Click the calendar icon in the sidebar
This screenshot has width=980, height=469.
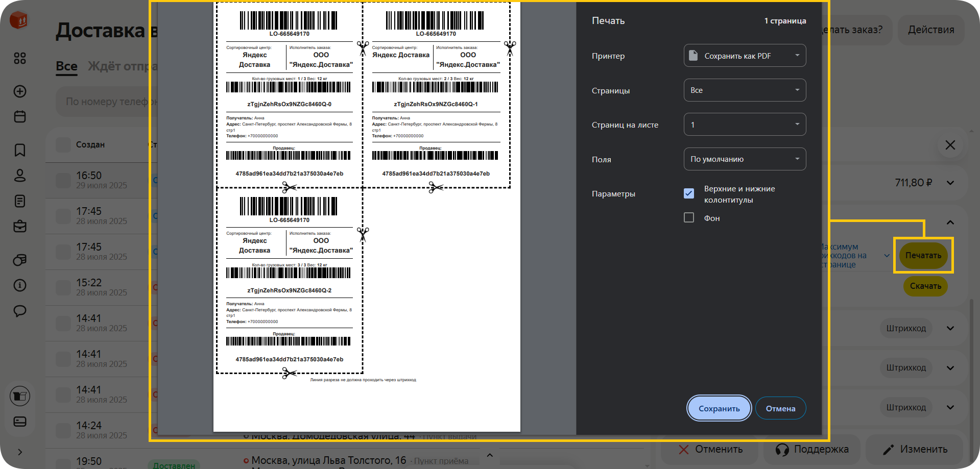[20, 117]
